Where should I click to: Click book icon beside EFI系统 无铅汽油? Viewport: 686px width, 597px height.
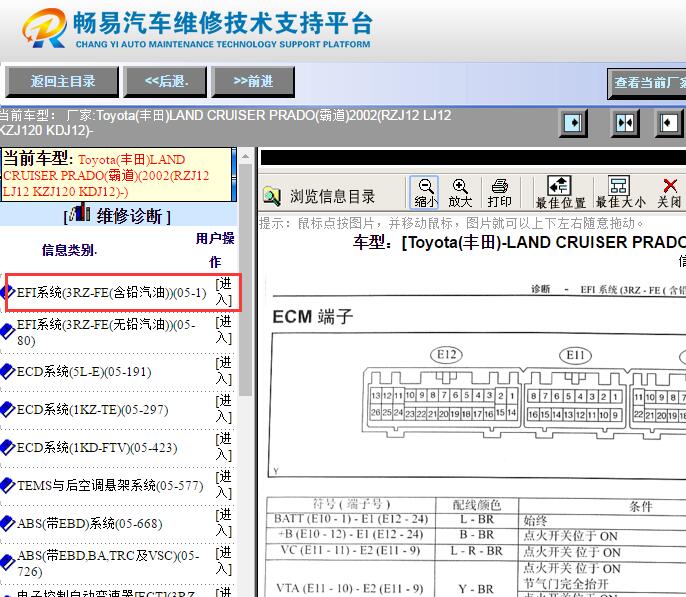click(x=7, y=332)
